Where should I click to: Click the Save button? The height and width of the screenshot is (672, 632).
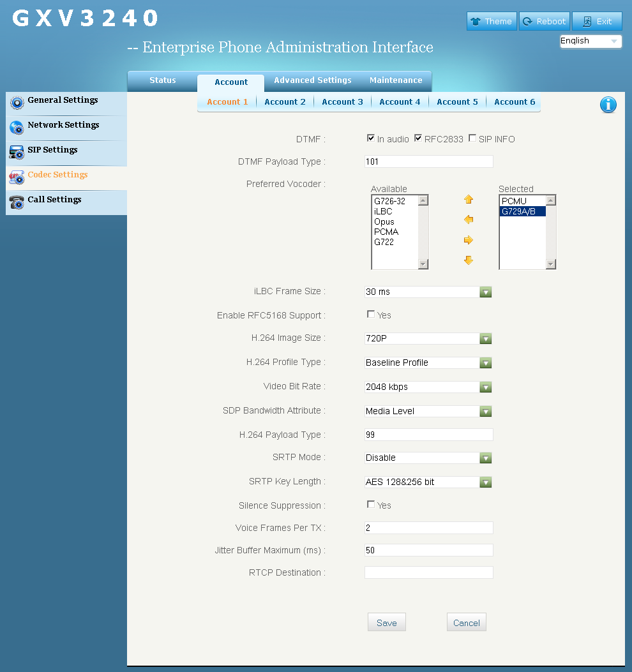tap(387, 622)
